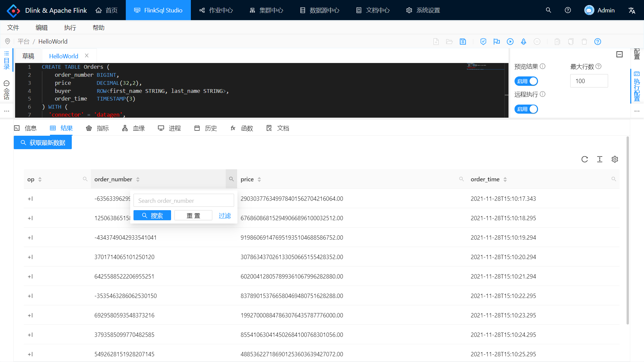Screen dimensions: 644x362
Task: Toggle the 预览结果 switch
Action: 526,81
